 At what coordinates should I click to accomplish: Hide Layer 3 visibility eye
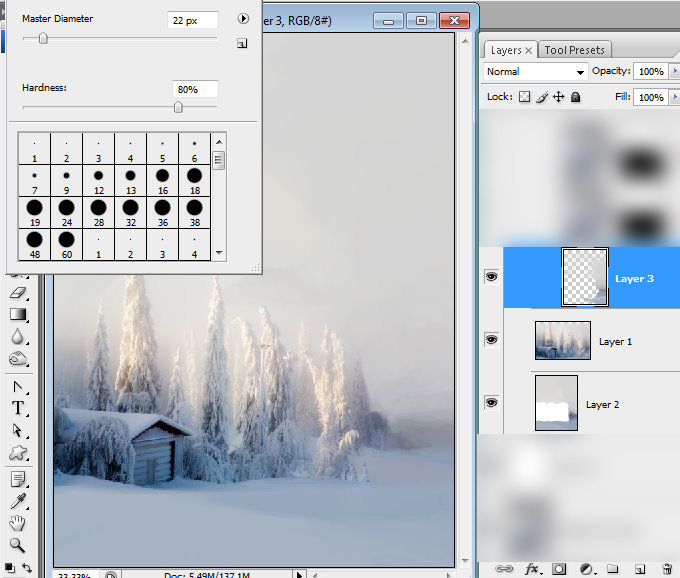(x=491, y=277)
